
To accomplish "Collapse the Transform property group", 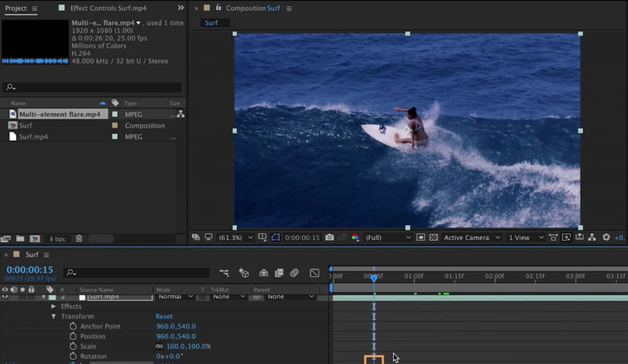I will [53, 316].
